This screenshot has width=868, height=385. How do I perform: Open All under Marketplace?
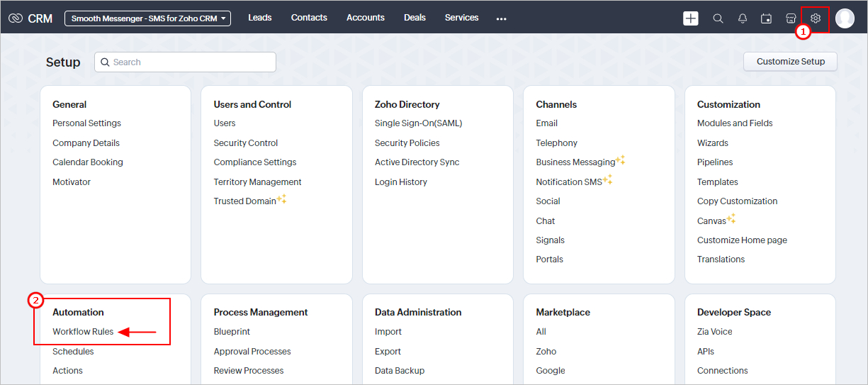(541, 332)
